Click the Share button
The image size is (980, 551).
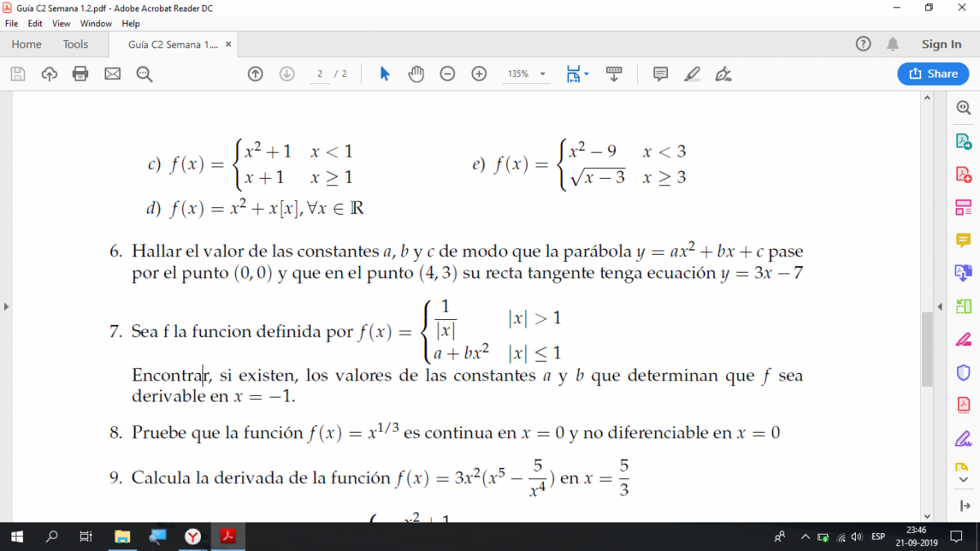(x=933, y=73)
